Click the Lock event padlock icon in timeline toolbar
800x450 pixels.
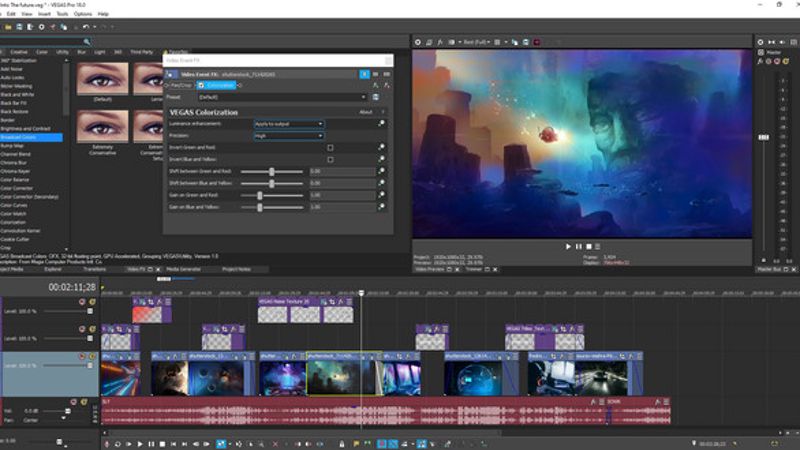click(x=342, y=444)
